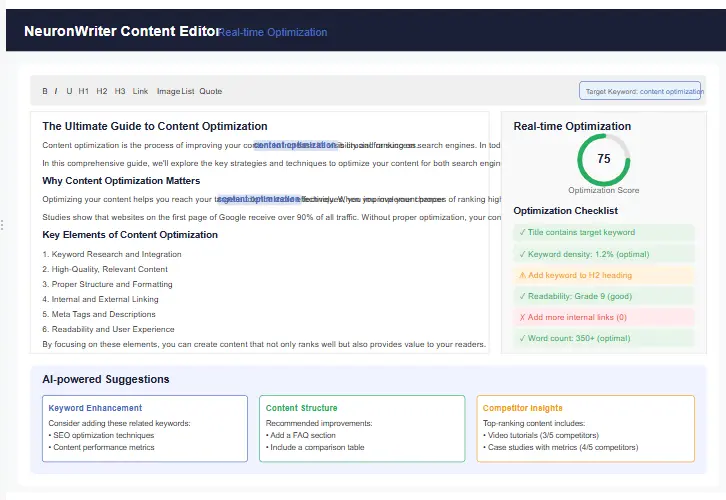
Task: Insert a hyperlink via Link button
Action: pyautogui.click(x=140, y=91)
